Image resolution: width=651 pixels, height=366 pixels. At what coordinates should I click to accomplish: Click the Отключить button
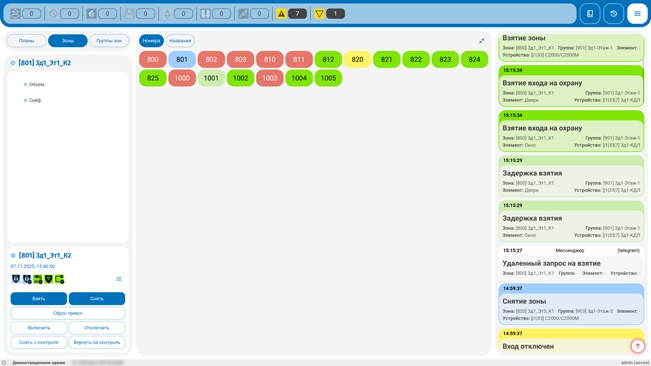click(97, 327)
